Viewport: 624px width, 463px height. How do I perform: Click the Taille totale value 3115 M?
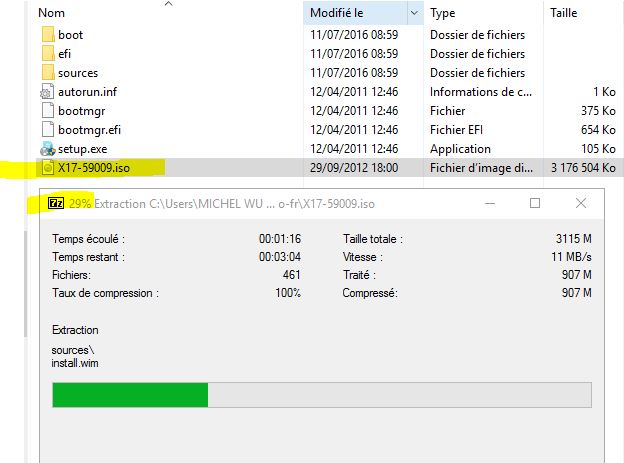click(573, 238)
